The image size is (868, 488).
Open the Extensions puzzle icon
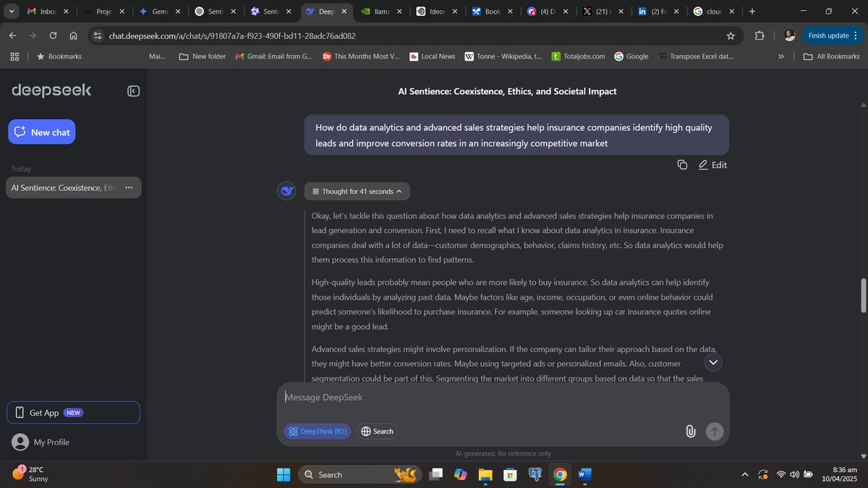(x=759, y=35)
